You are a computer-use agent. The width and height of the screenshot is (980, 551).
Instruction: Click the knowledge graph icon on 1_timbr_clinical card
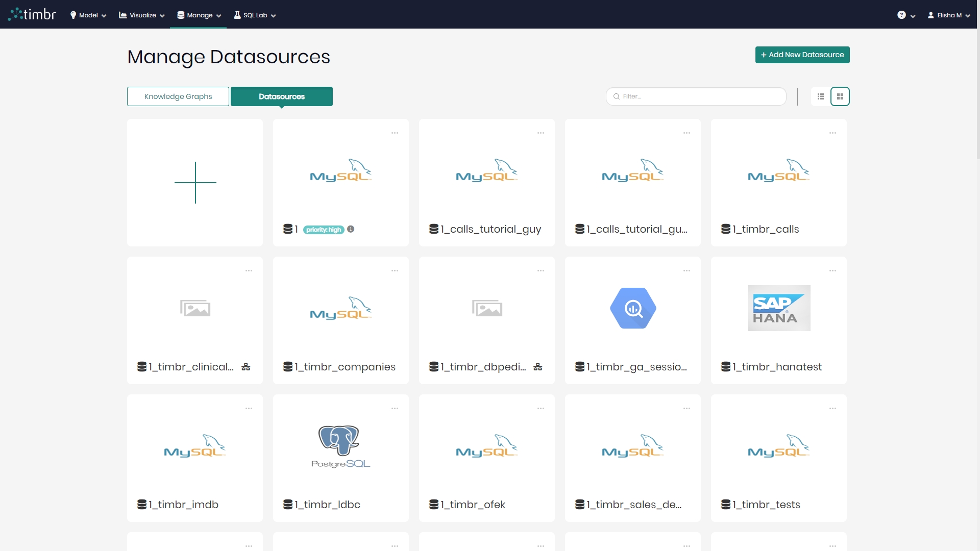[x=246, y=366]
